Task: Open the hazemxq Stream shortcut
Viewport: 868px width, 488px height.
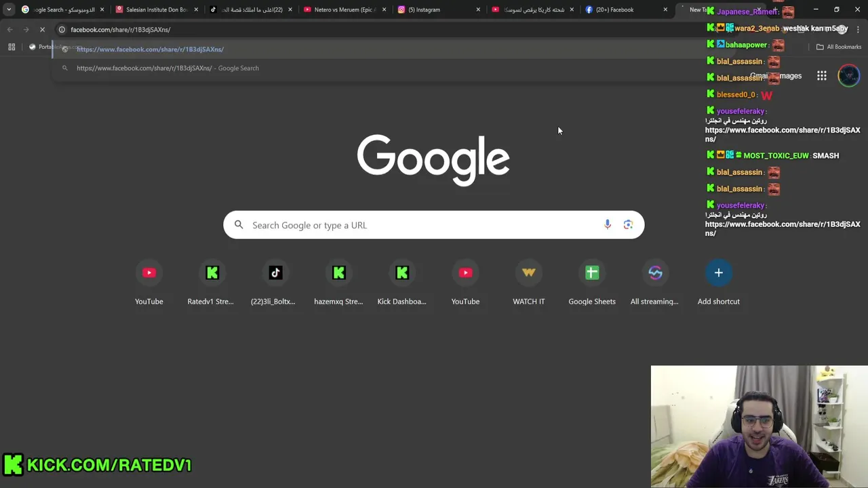Action: tap(339, 283)
